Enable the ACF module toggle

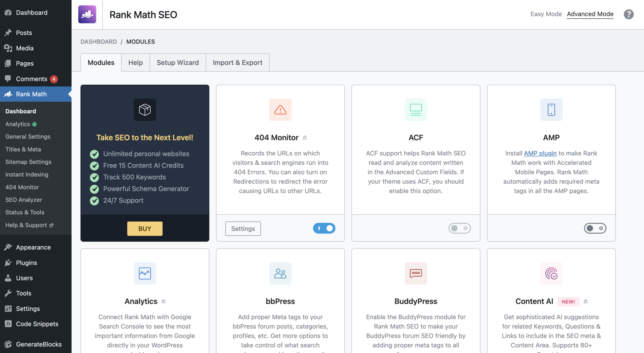pyautogui.click(x=459, y=228)
